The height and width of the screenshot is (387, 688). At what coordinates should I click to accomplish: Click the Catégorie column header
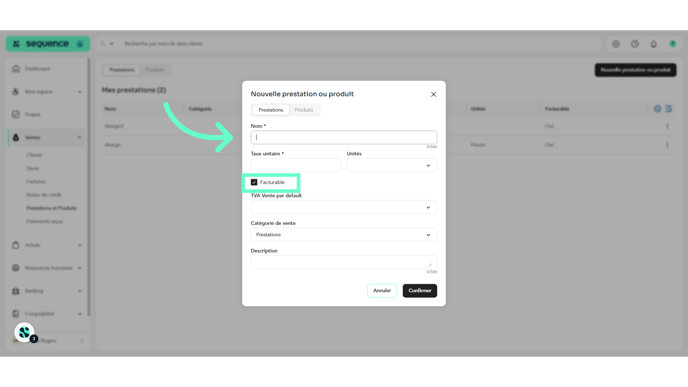[x=200, y=109]
